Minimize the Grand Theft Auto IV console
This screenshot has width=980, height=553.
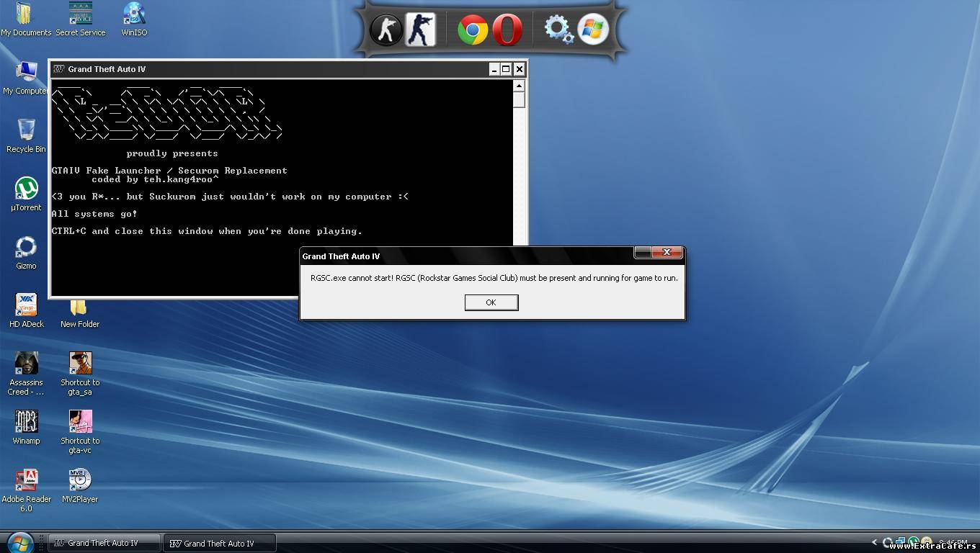pyautogui.click(x=494, y=69)
